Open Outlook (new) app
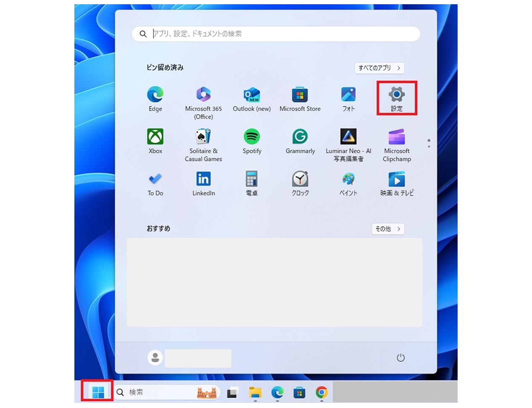 coord(252,99)
